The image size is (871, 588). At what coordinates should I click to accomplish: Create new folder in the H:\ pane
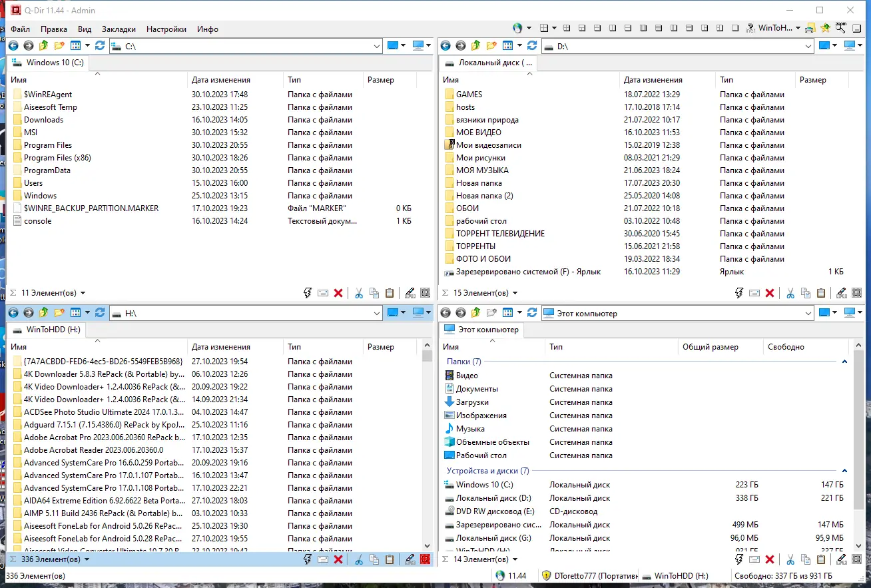pyautogui.click(x=59, y=313)
